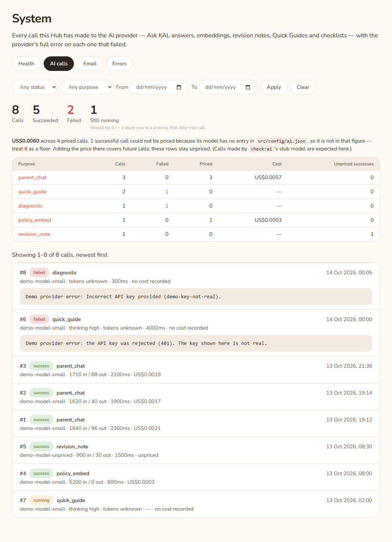Open the From date calendar picker icon
Viewport: 392px width, 542px height.
pos(179,87)
